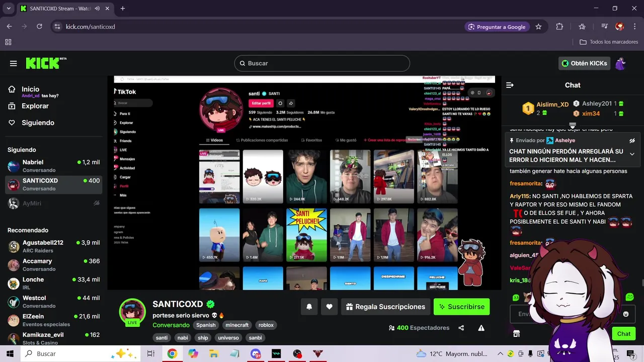644x362 pixels.
Task: Click the green Suscribirse button
Action: point(461,307)
